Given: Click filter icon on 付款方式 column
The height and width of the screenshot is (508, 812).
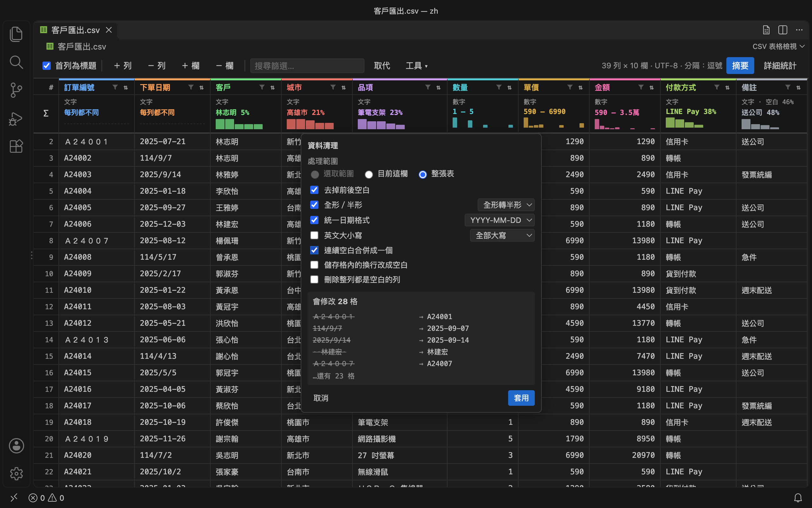Looking at the screenshot, I should 717,87.
